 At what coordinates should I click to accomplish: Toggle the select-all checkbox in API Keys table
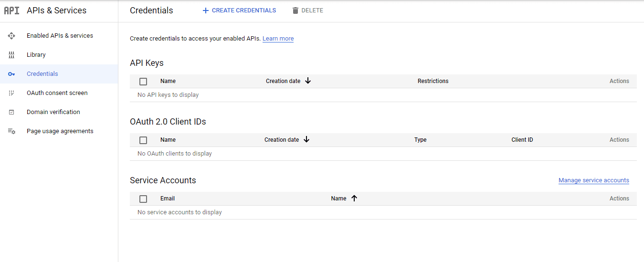[x=143, y=82]
